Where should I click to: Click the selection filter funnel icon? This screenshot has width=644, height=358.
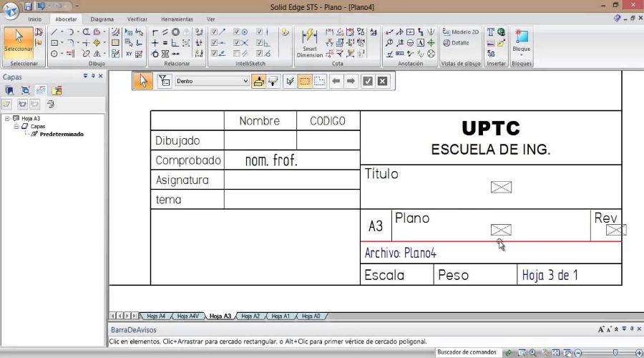164,81
